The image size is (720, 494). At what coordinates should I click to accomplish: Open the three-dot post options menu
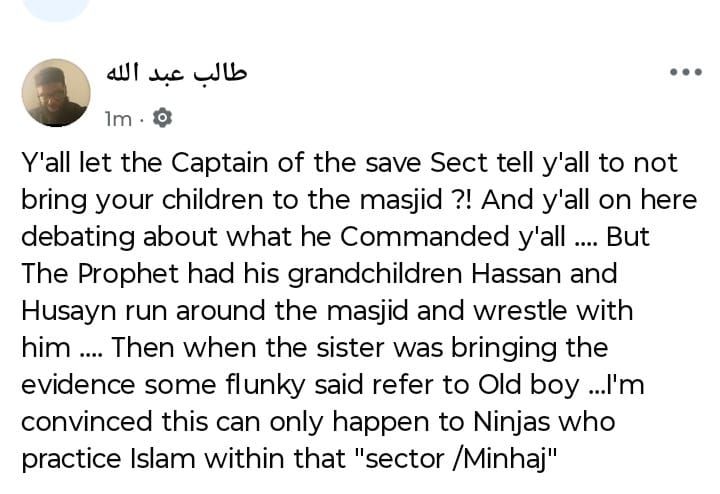(x=686, y=73)
